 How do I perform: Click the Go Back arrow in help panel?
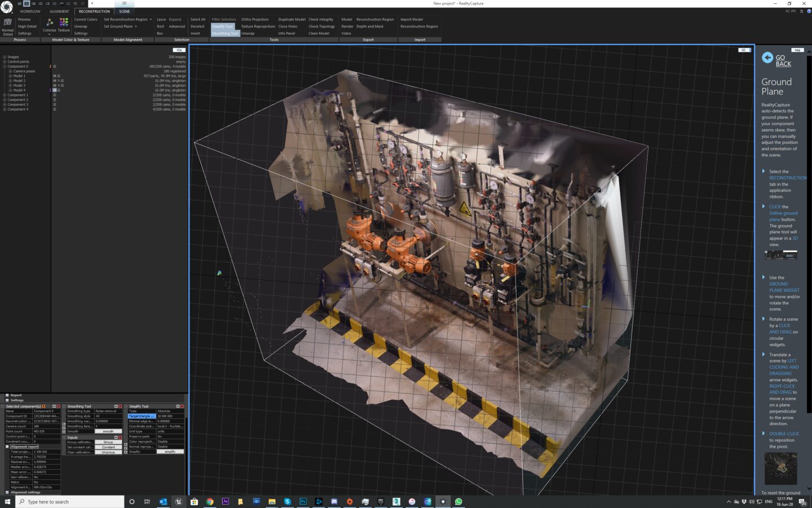(767, 57)
